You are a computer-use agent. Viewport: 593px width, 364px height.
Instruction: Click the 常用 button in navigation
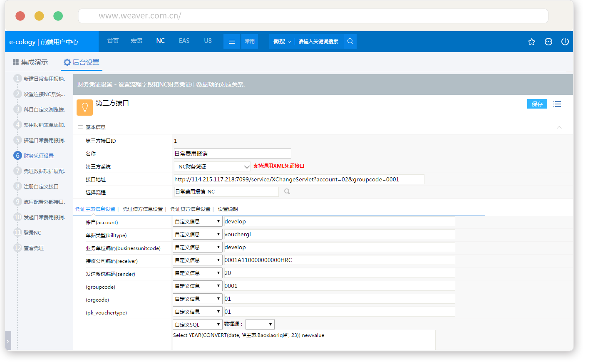tap(250, 42)
